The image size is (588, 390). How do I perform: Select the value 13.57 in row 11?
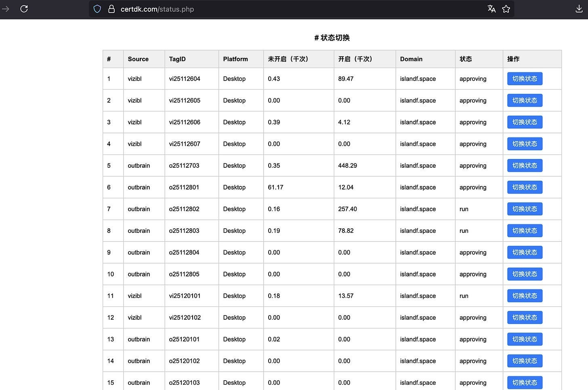(346, 296)
